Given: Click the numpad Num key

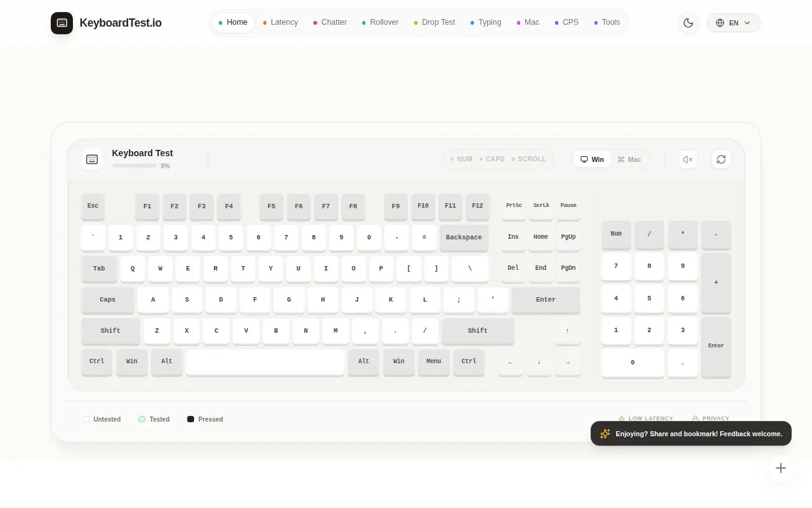Looking at the screenshot, I should (x=616, y=234).
